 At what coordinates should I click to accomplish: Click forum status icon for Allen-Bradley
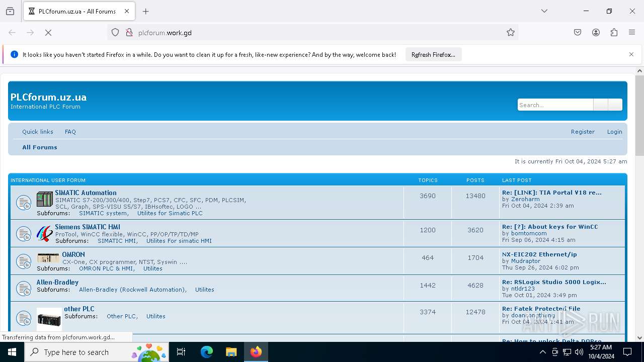pos(24,289)
